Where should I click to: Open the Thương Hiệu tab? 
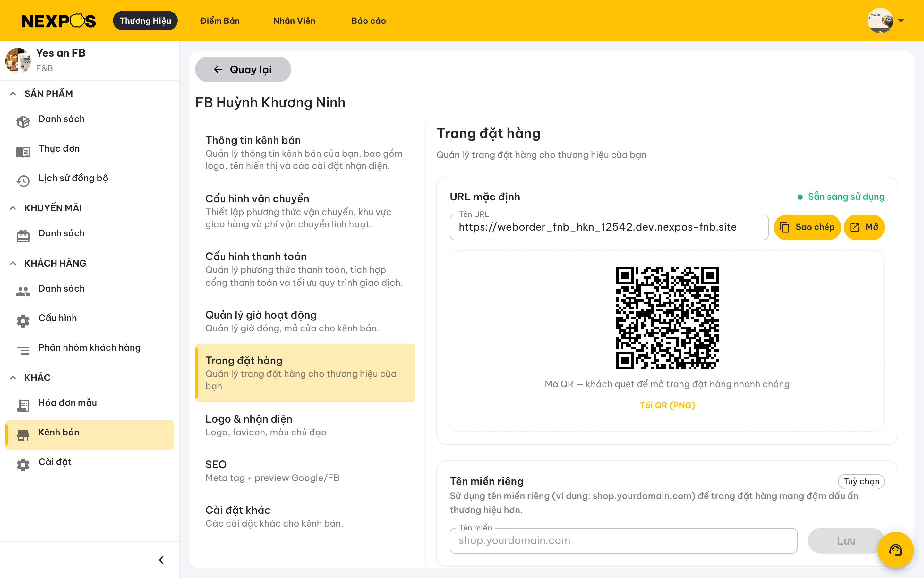click(x=145, y=21)
